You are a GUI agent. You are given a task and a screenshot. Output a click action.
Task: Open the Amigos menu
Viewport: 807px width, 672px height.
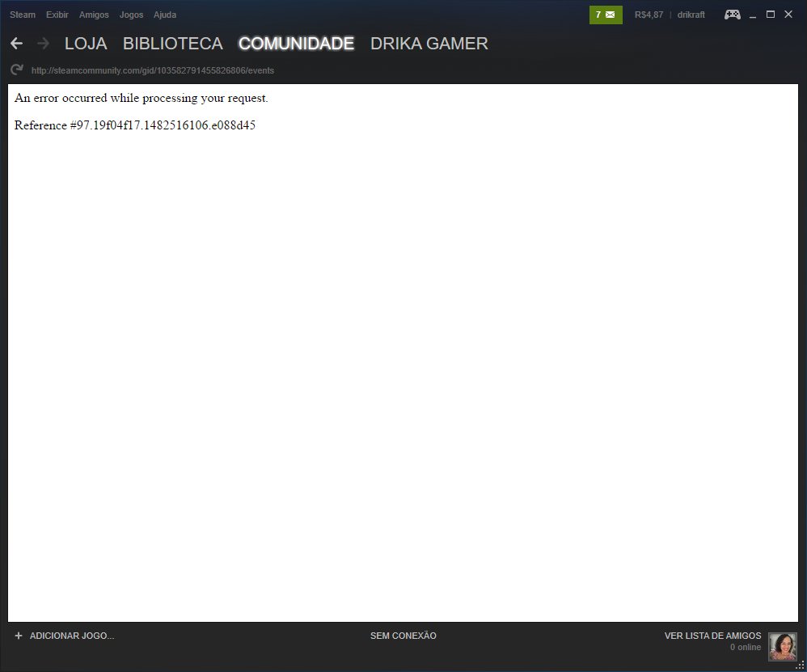94,15
